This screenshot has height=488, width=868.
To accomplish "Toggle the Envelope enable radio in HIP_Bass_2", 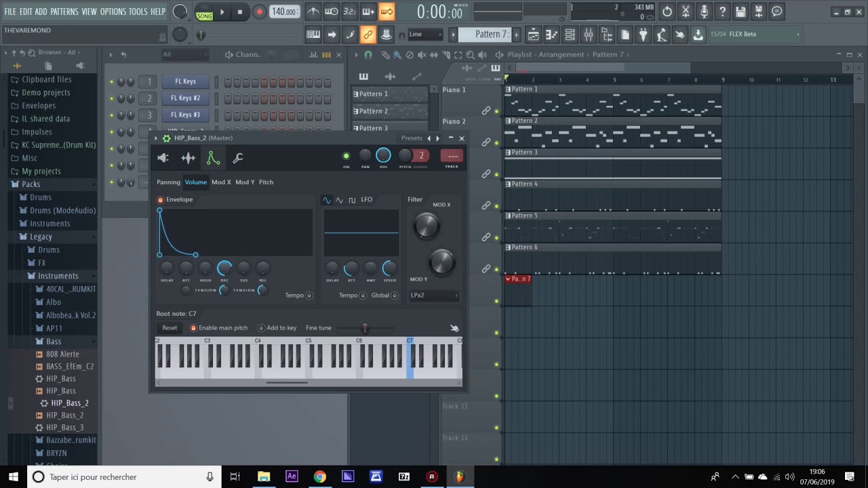I will pos(161,200).
